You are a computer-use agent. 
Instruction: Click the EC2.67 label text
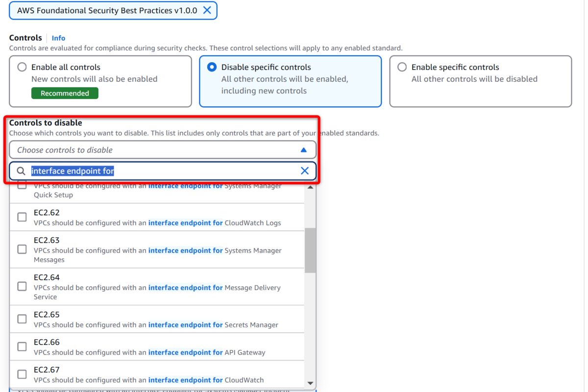[47, 369]
